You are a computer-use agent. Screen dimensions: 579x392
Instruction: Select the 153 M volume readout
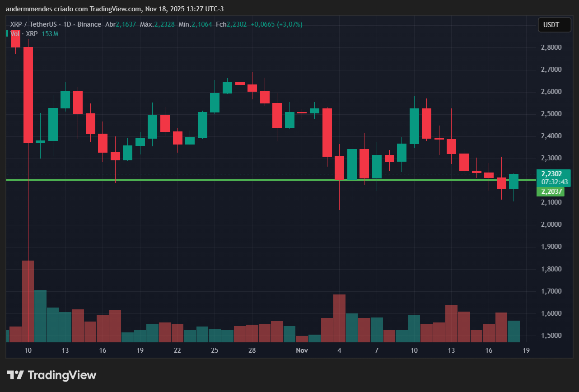tap(51, 34)
